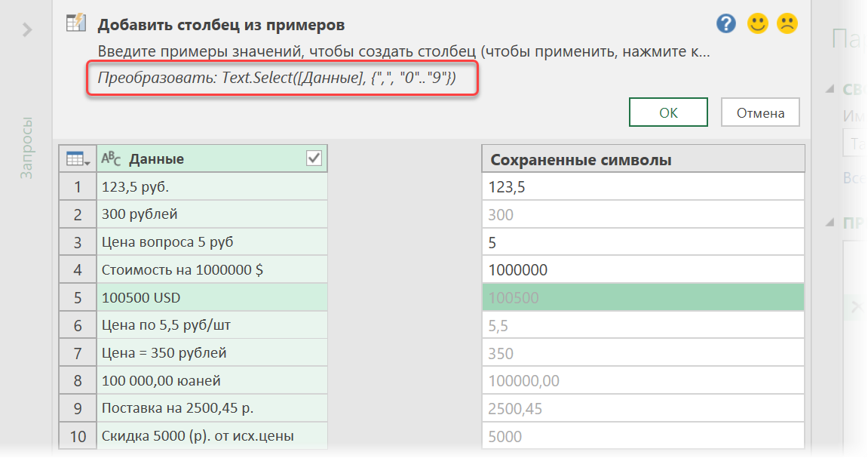This screenshot has width=868, height=458.
Task: Click the 'Добавить столбец из примеров' dialog icon
Action: [76, 23]
